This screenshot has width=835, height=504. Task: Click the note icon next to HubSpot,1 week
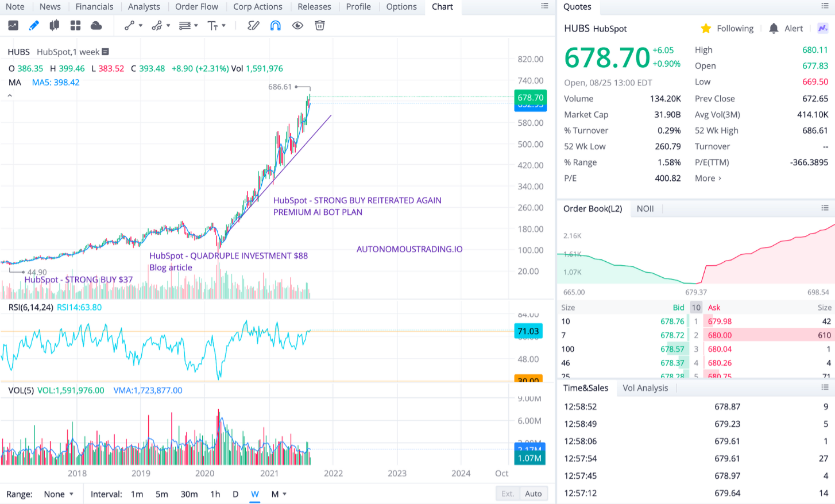click(x=106, y=52)
